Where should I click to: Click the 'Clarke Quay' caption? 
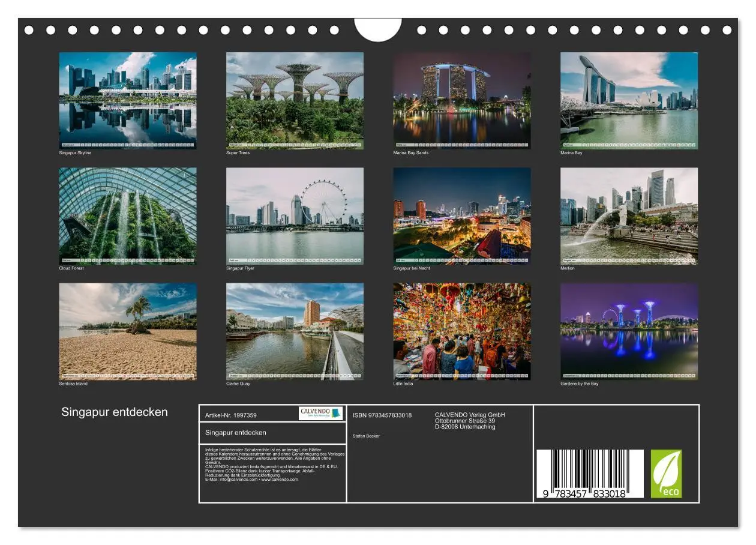(238, 384)
